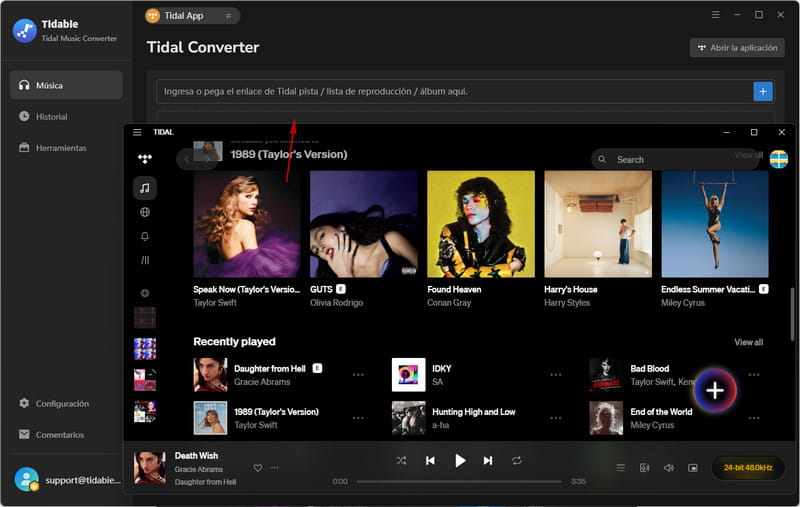Toggle repeat mode
This screenshot has width=800, height=507.
coord(516,461)
